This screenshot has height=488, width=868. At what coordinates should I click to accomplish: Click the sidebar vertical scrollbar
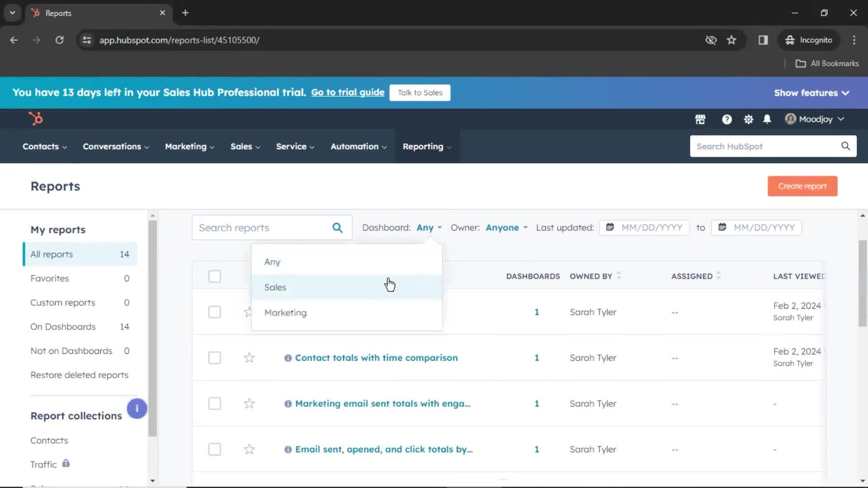152,328
